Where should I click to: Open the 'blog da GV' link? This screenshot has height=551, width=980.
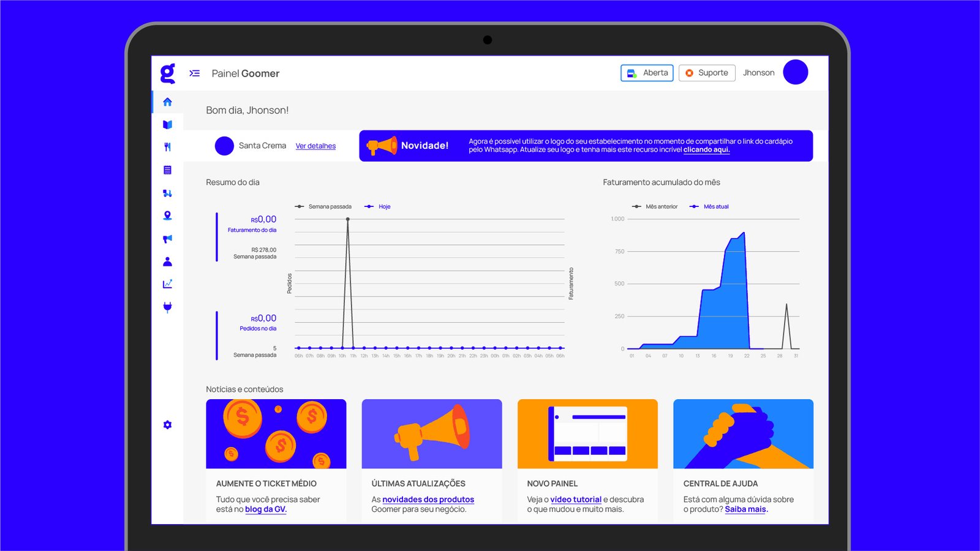(266, 509)
